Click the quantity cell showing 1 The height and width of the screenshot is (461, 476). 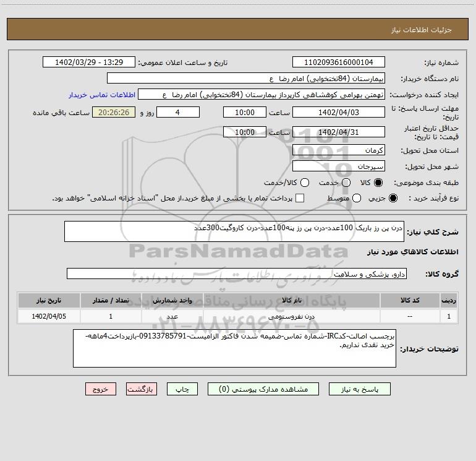coord(111,316)
